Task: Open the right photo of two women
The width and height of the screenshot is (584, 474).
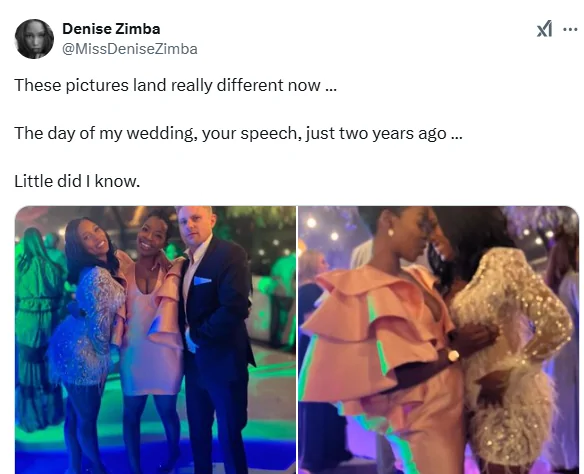Action: click(439, 340)
